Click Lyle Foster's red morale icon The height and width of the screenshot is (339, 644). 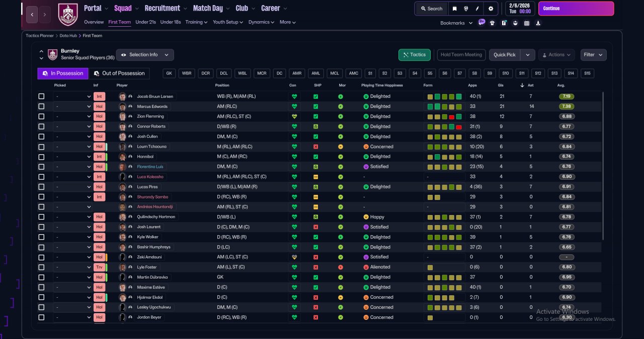341,267
